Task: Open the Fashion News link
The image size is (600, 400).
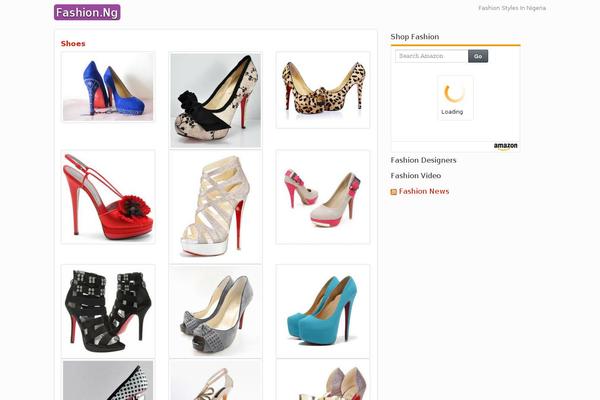Action: [x=424, y=191]
